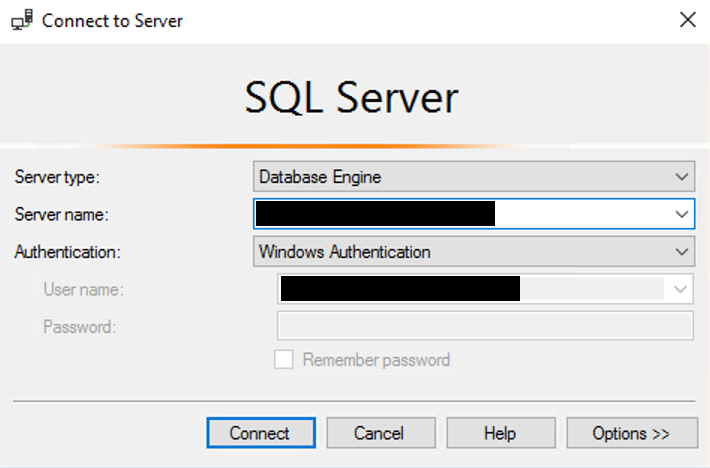Expand connection settings with Options >>
Screen dimensions: 710x468
[632, 433]
